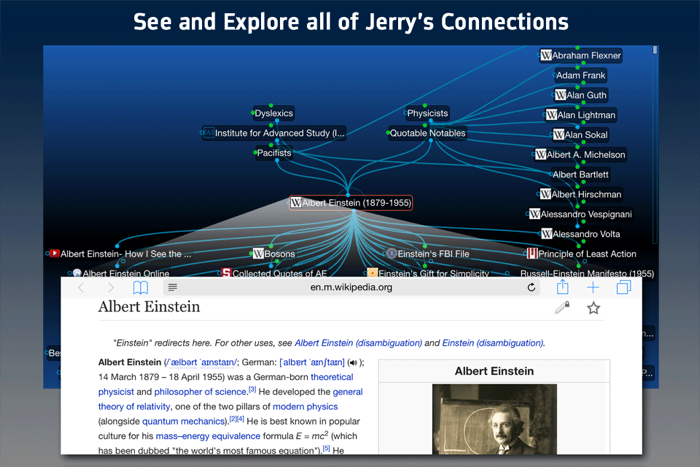Go back with the browser back arrow
The width and height of the screenshot is (700, 467).
[81, 288]
